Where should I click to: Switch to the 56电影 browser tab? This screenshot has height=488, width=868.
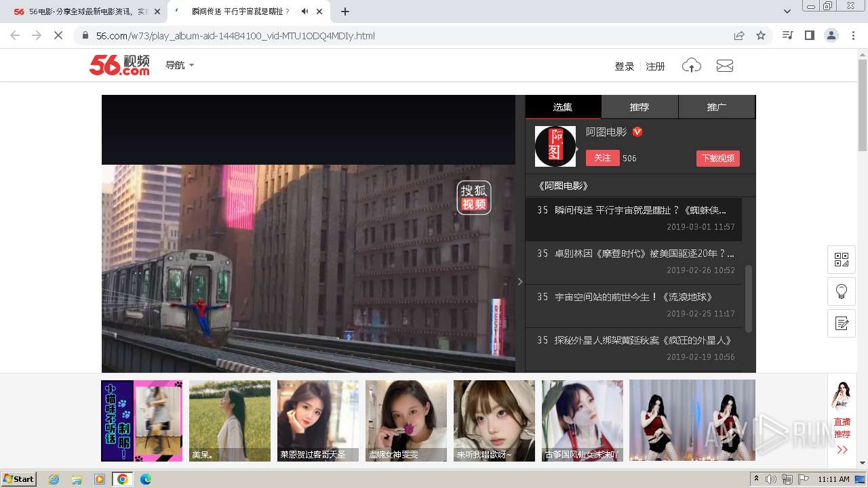(80, 12)
